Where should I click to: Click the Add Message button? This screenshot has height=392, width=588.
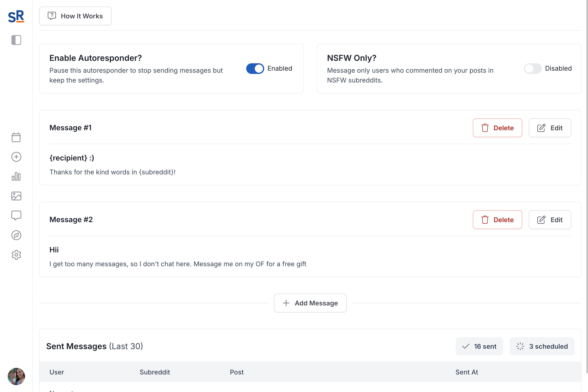(x=310, y=303)
